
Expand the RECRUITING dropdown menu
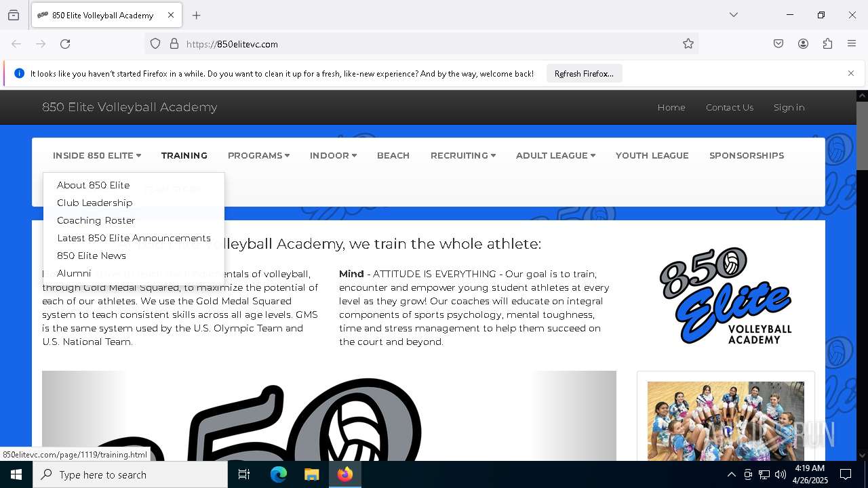click(463, 155)
